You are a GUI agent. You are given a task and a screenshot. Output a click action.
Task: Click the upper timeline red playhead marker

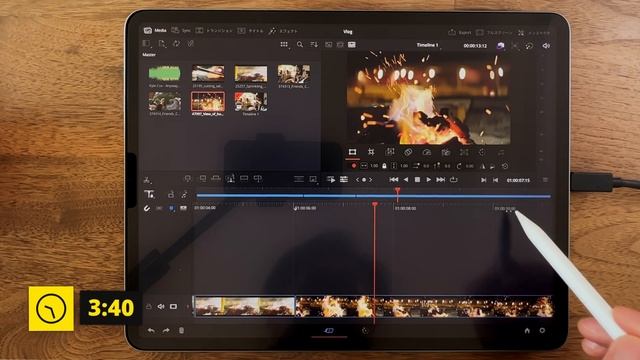(x=397, y=190)
